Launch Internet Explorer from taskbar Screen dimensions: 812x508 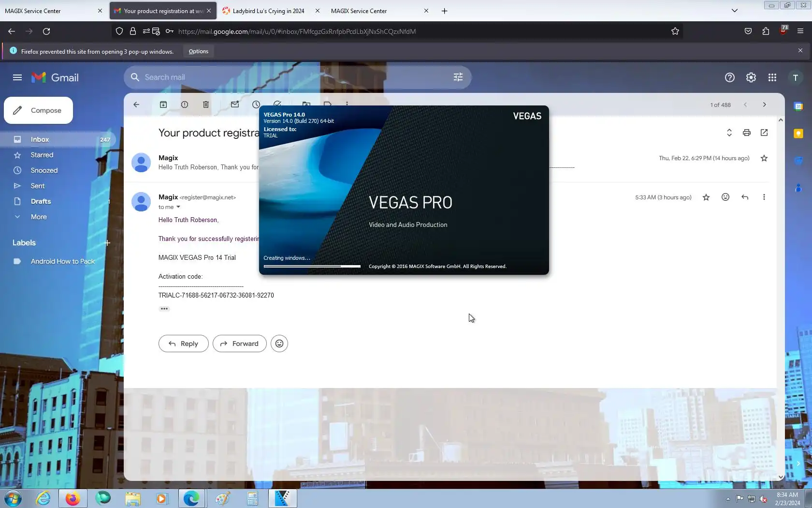[x=43, y=498]
